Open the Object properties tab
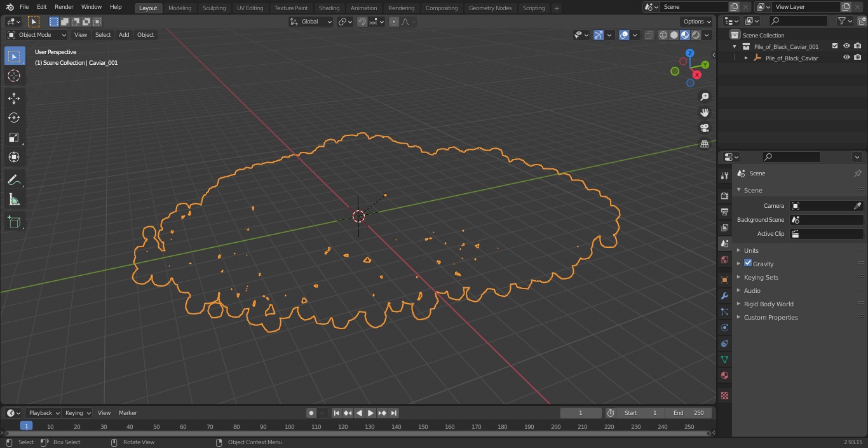This screenshot has height=448, width=868. (x=724, y=280)
